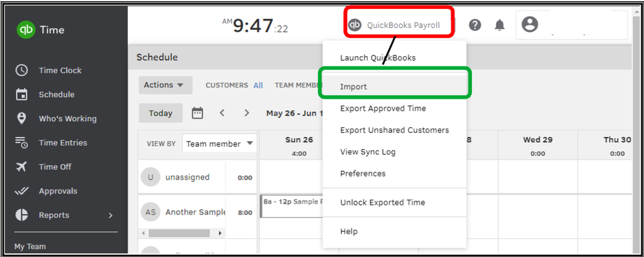
Task: Click the 8a - 12p Sample shift
Action: point(292,206)
